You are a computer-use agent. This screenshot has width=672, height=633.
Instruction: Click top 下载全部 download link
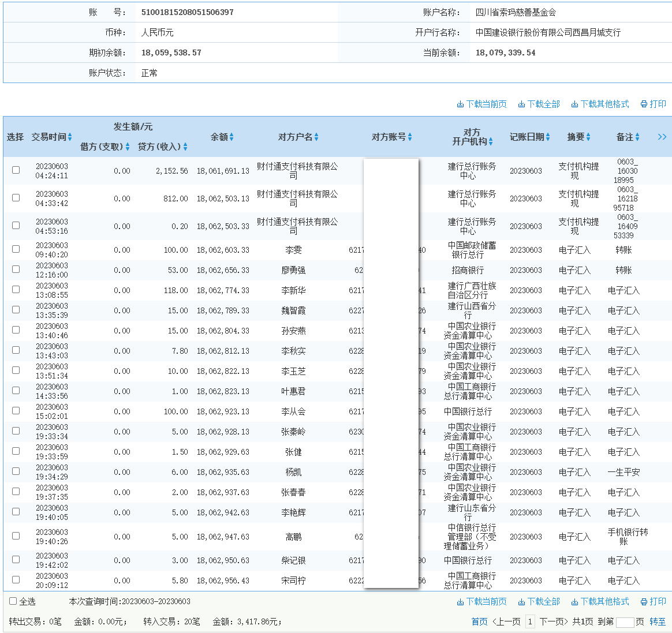[539, 104]
